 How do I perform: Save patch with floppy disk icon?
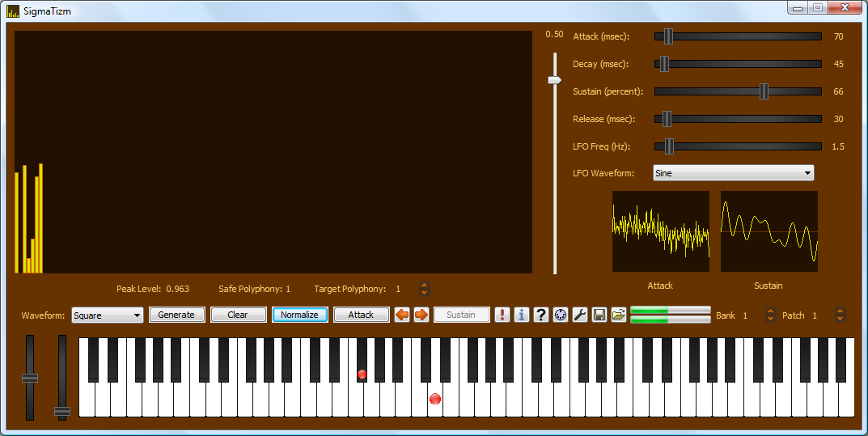[599, 315]
